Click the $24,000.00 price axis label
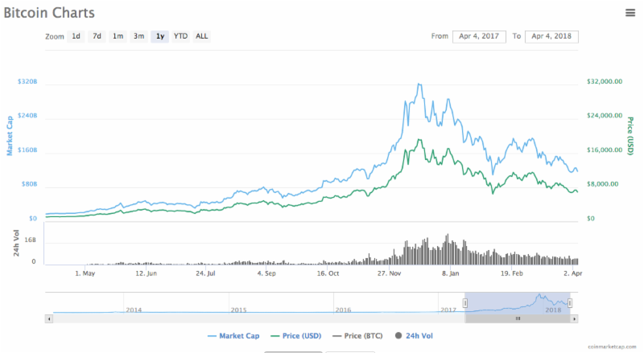The height and width of the screenshot is (353, 644). point(605,115)
